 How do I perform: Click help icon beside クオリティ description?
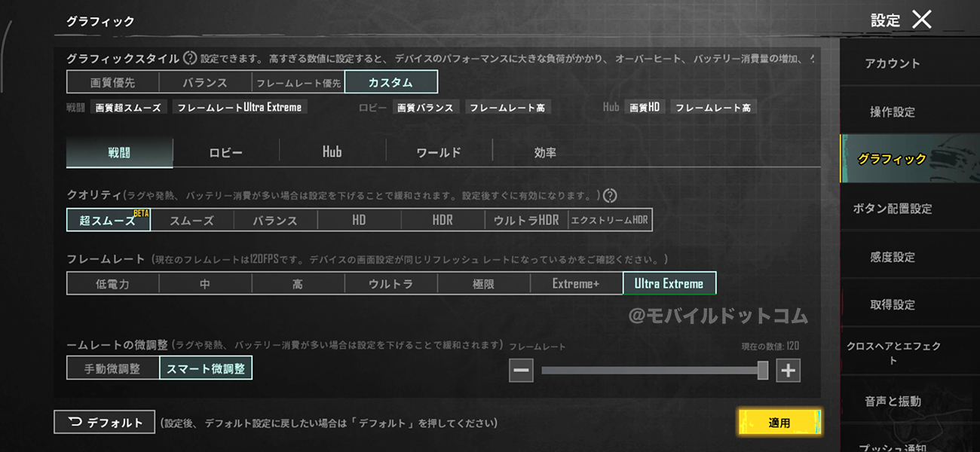tap(610, 196)
